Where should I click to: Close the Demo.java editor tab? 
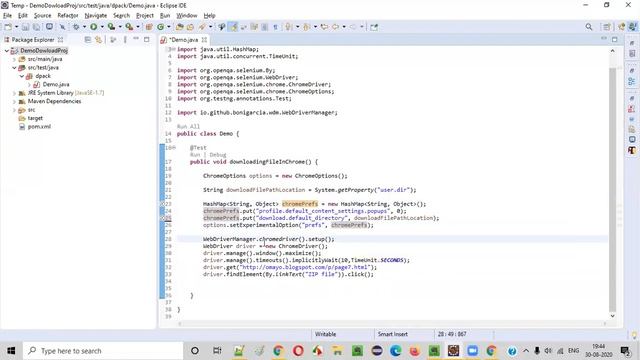(204, 40)
